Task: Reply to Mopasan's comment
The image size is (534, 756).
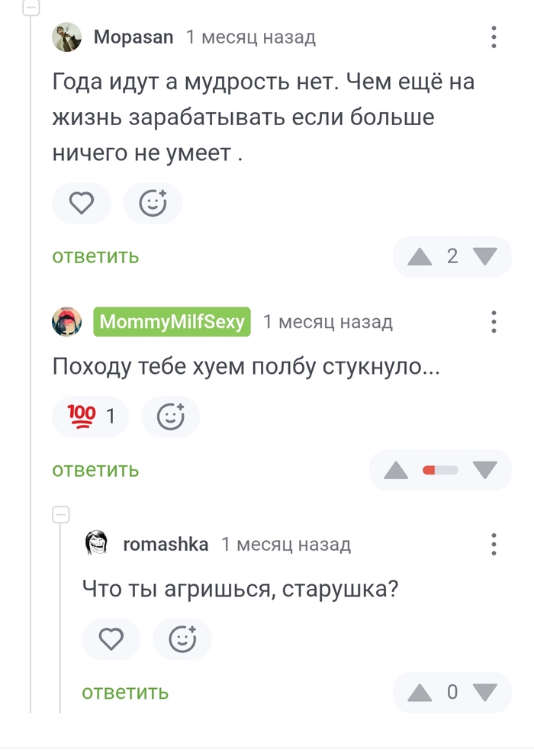Action: (95, 256)
